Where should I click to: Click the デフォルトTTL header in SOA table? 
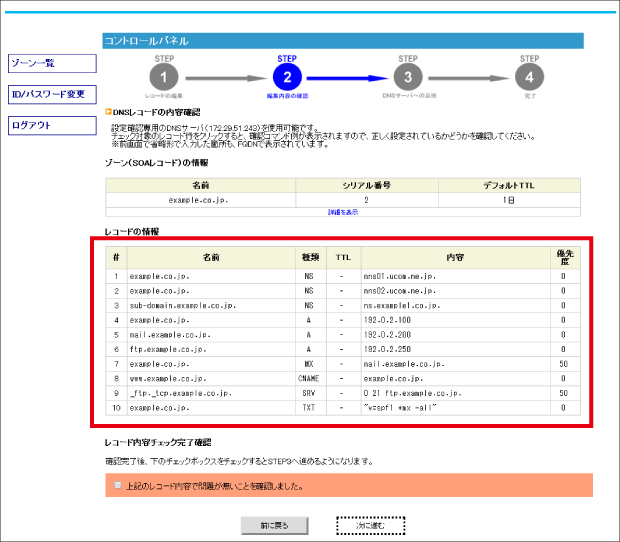[509, 185]
